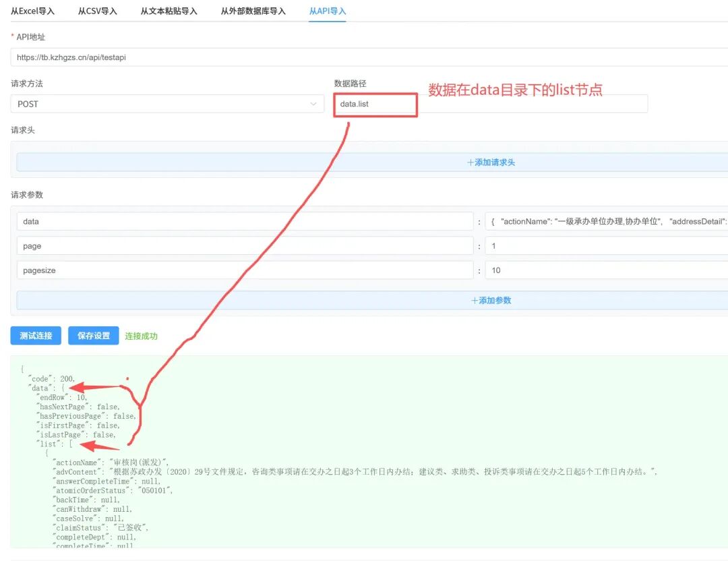
Task: Click the actionName JSON value field
Action: point(607,222)
